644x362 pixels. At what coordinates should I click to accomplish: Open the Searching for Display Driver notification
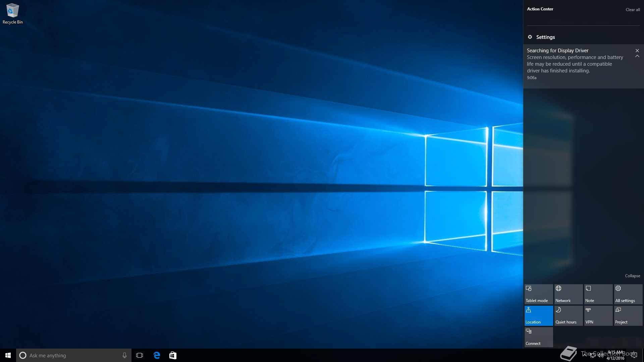583,66
